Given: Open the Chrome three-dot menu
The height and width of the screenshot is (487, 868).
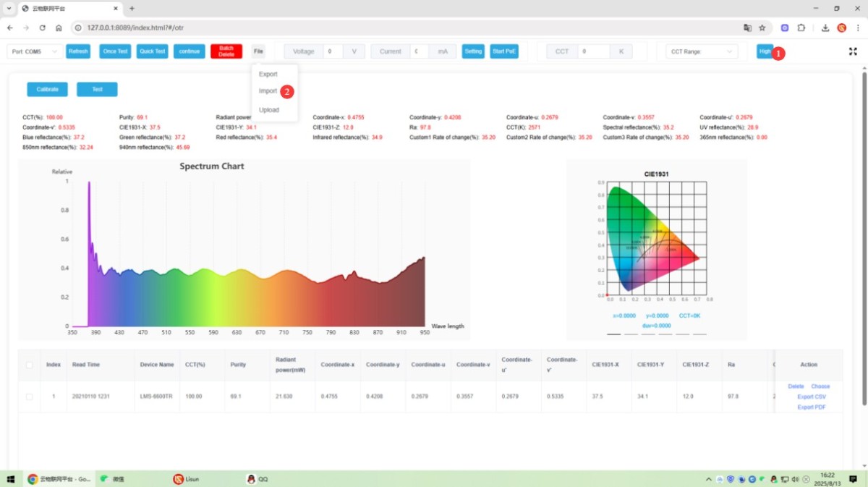Looking at the screenshot, I should click(x=857, y=27).
